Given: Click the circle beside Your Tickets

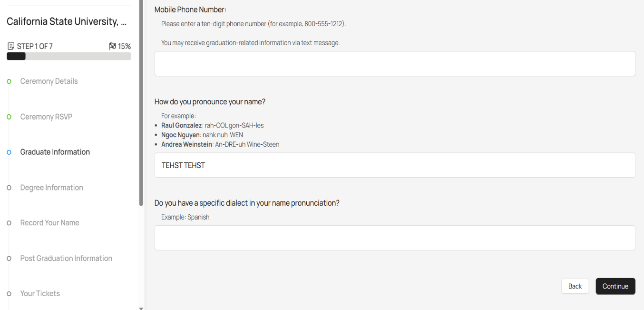Looking at the screenshot, I should point(9,293).
